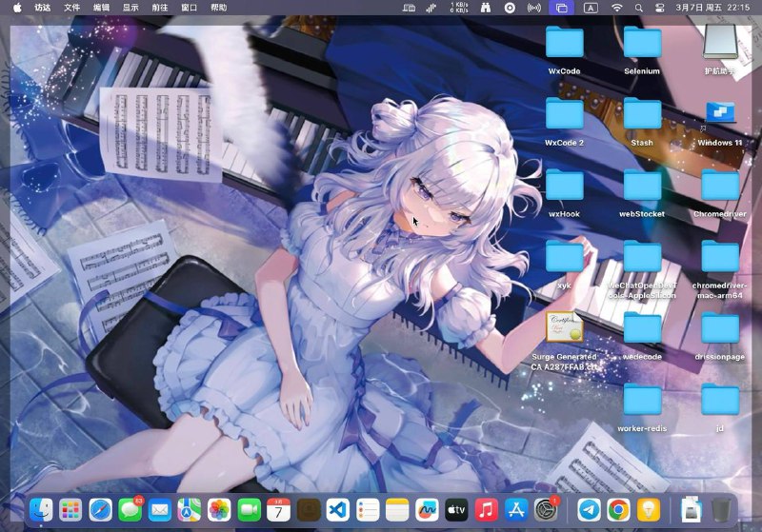Open the 显示 menu

(130, 8)
